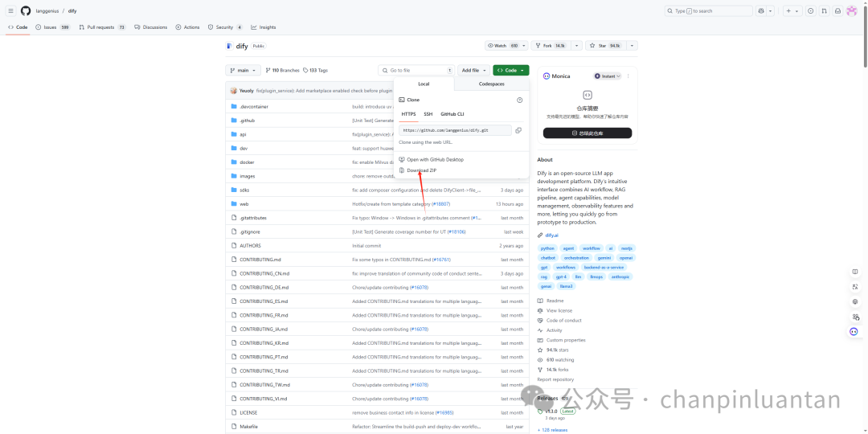Open Copilot chat icon in header
This screenshot has height=434, width=868.
(x=762, y=10)
